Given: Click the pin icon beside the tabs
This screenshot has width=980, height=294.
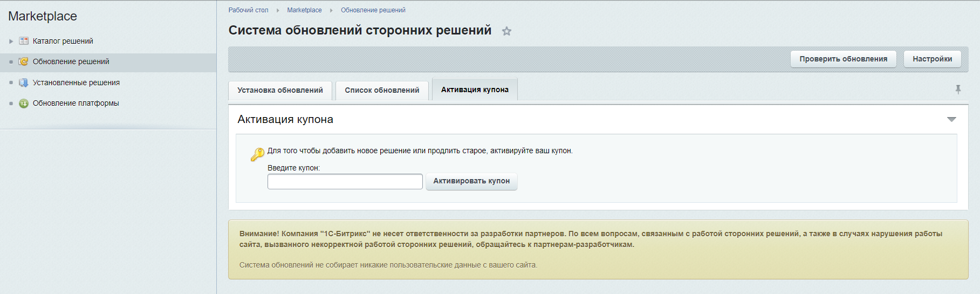Looking at the screenshot, I should tap(958, 90).
